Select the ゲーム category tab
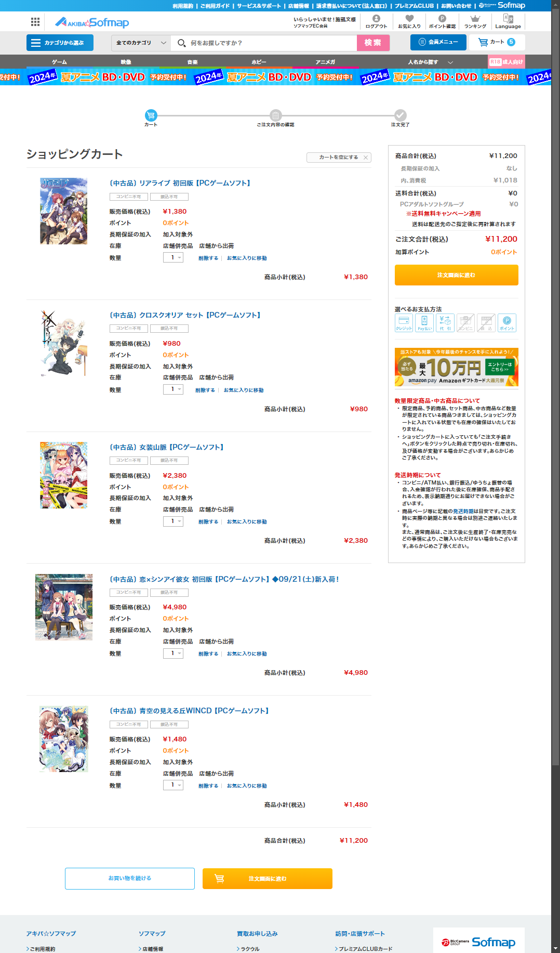Image resolution: width=560 pixels, height=953 pixels. point(59,62)
